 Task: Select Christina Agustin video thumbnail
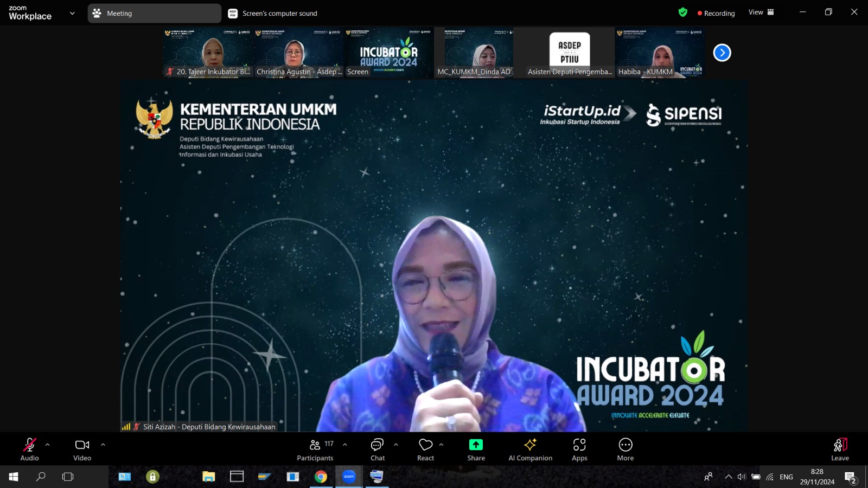point(299,53)
